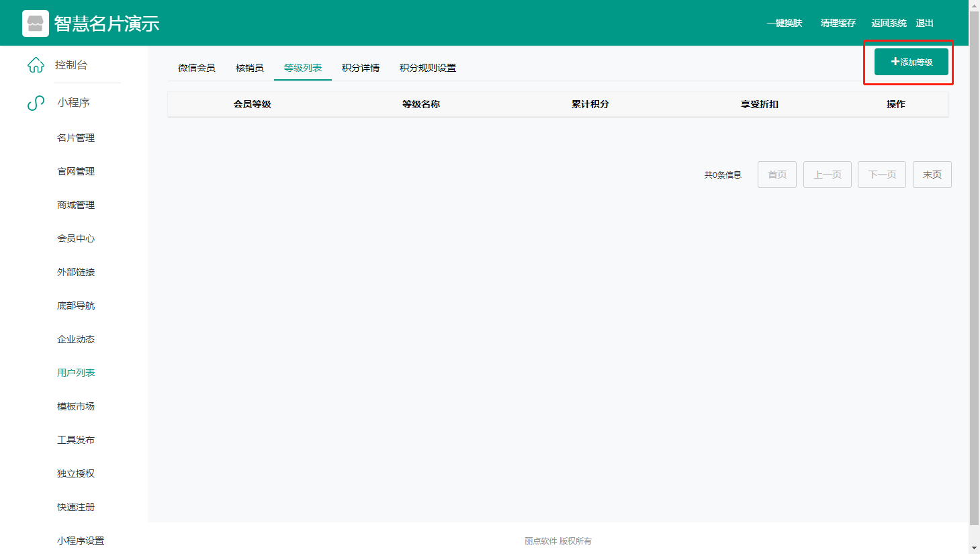
Task: Go to 商城管理 sidebar item
Action: point(76,205)
